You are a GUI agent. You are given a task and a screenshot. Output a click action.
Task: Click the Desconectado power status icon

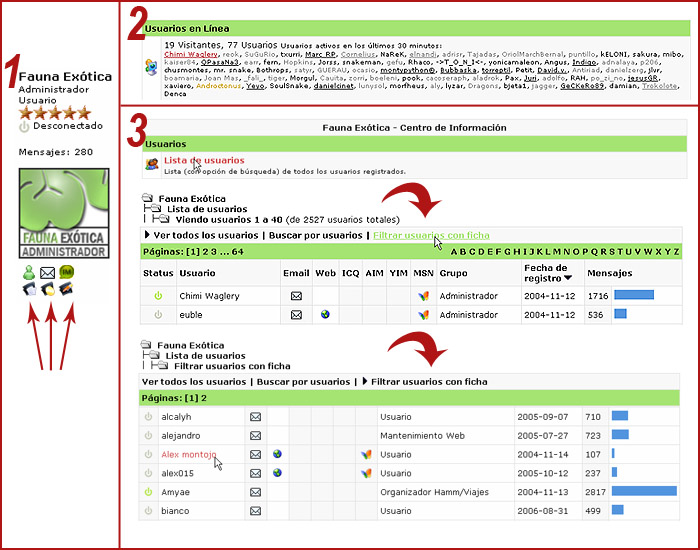(x=25, y=127)
